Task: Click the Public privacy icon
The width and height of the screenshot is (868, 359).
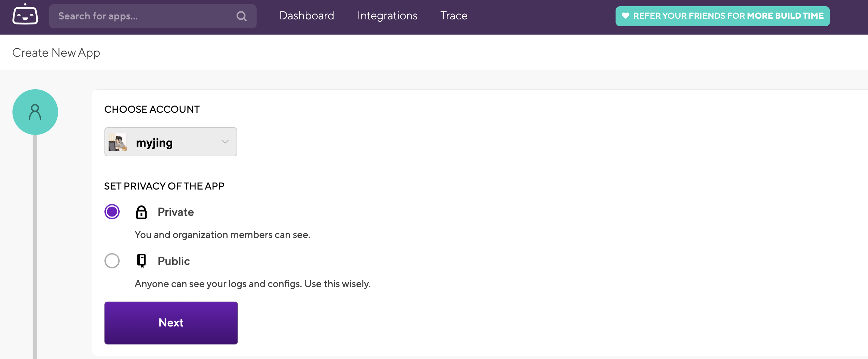Action: [141, 261]
